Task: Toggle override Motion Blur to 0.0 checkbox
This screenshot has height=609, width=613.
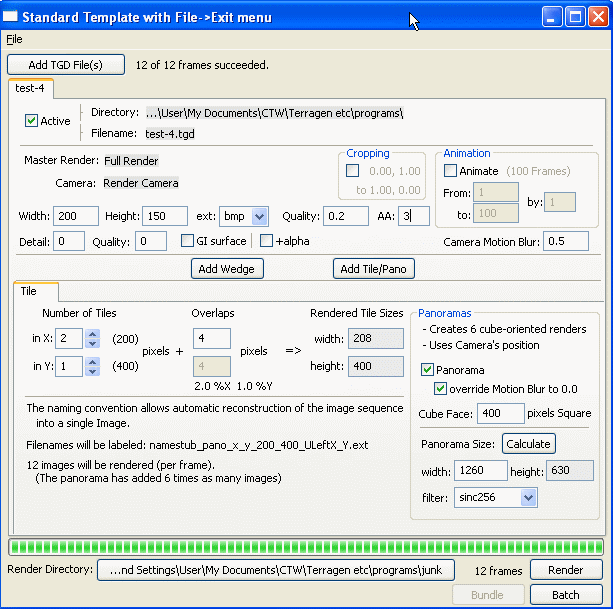Action: (440, 389)
